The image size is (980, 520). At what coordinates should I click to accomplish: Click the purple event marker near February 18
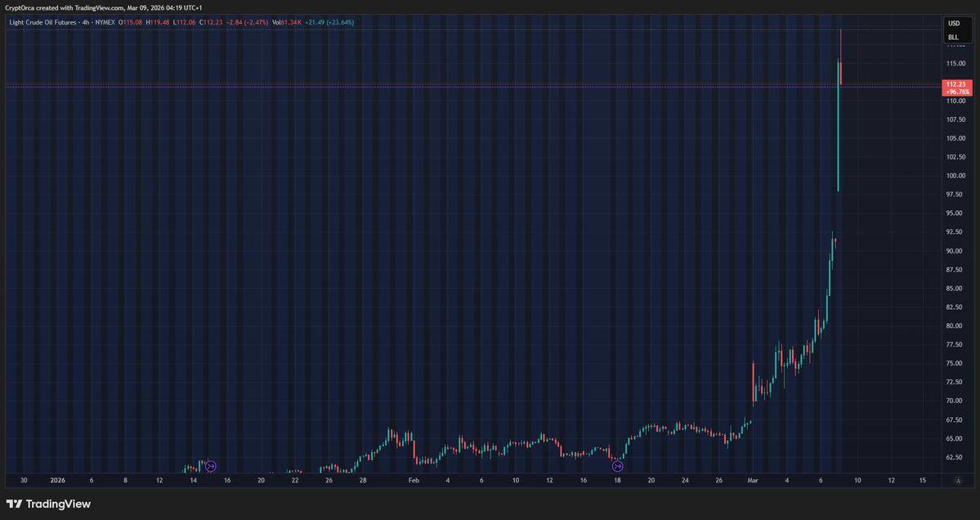click(x=617, y=466)
